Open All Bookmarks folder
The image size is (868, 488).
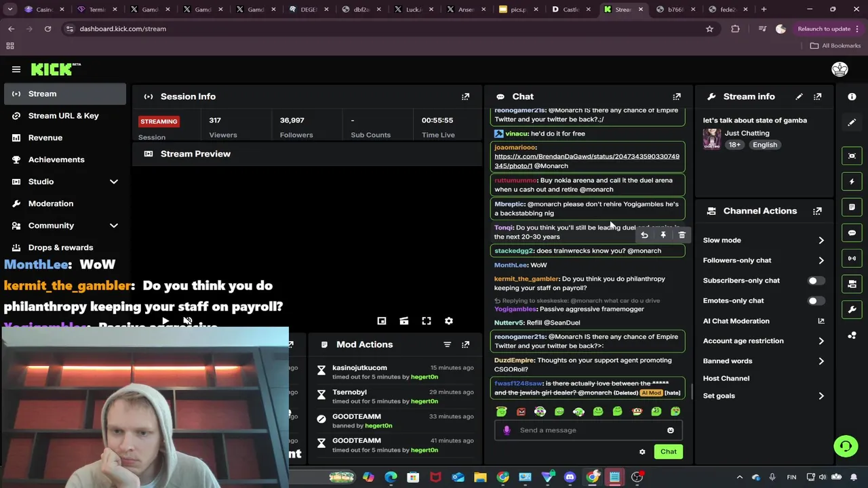[835, 46]
